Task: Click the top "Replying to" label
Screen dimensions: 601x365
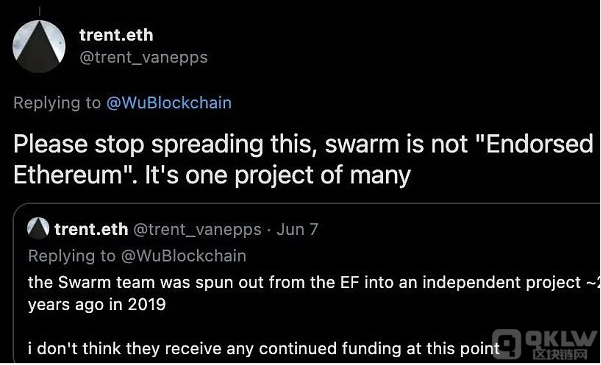Action: point(57,103)
